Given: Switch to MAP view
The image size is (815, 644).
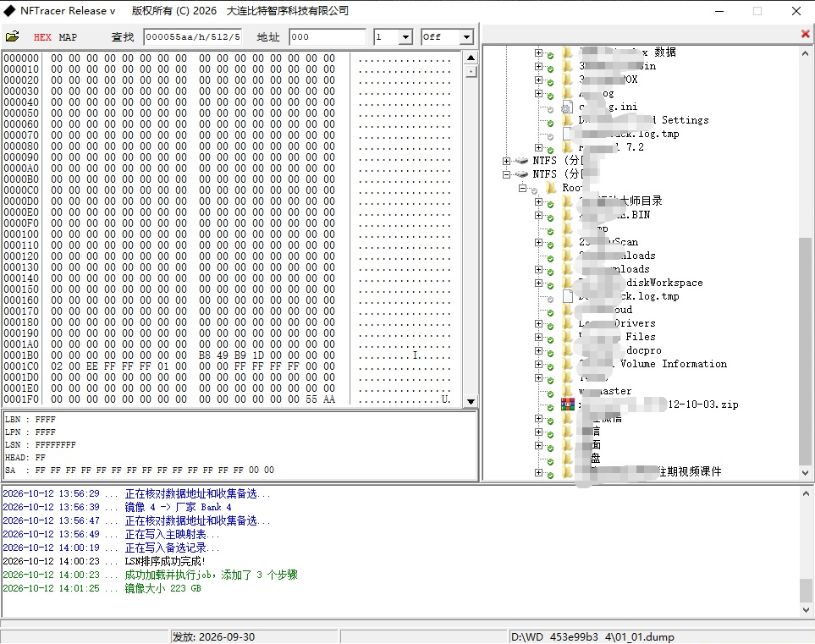Looking at the screenshot, I should 68,37.
